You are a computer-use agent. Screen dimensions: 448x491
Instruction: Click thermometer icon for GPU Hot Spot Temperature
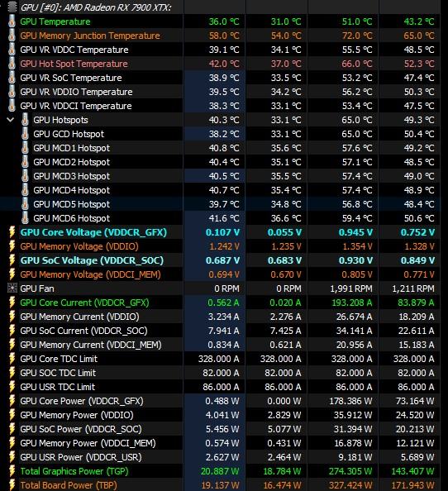tap(12, 64)
